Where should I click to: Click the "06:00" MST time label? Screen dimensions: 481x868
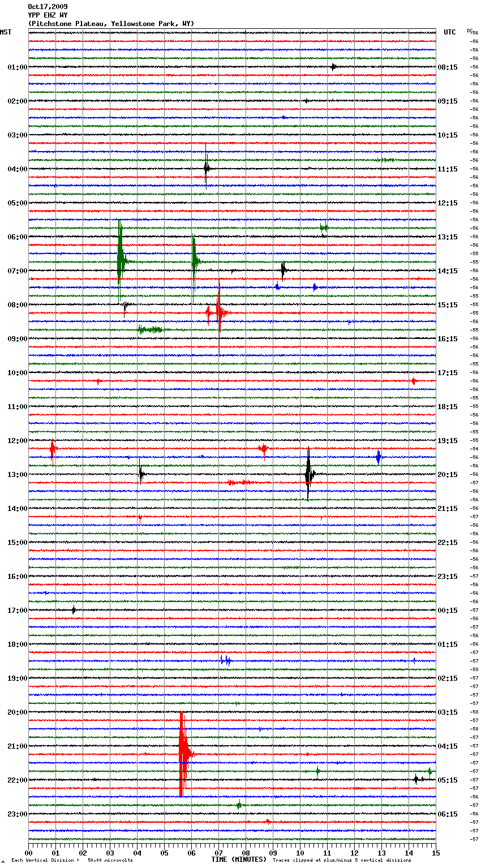click(18, 237)
